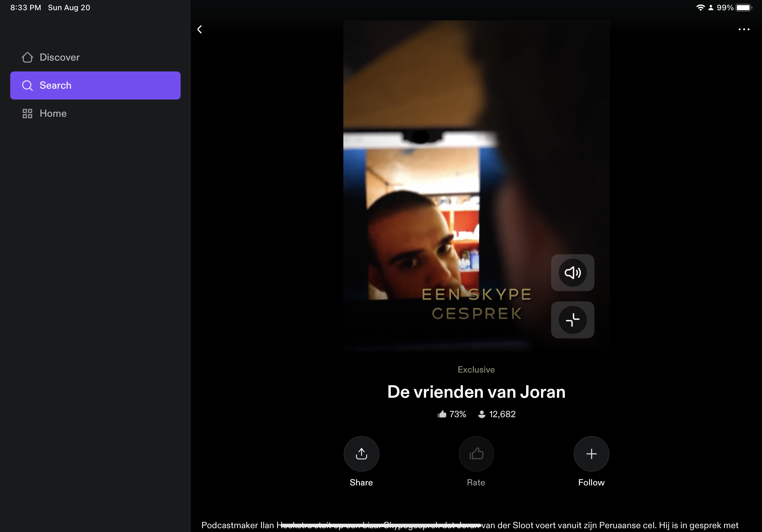Viewport: 762px width, 532px height.
Task: Open the three-dot more options menu
Action: [x=744, y=30]
